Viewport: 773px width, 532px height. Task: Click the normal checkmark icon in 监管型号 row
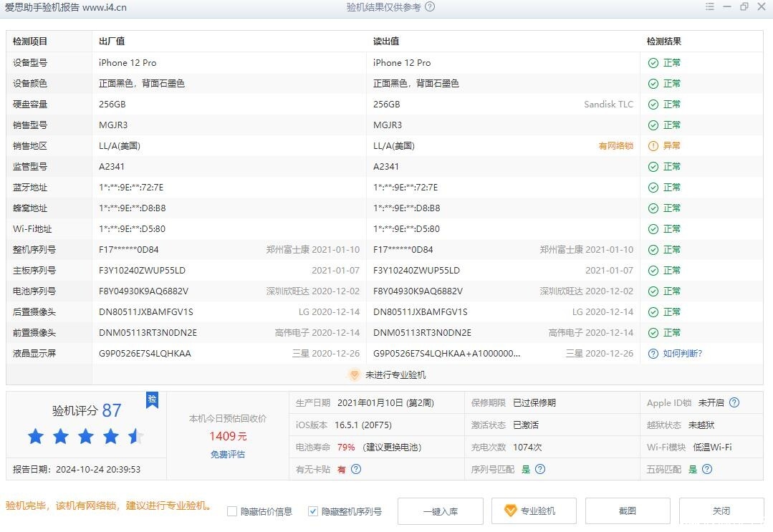click(653, 167)
